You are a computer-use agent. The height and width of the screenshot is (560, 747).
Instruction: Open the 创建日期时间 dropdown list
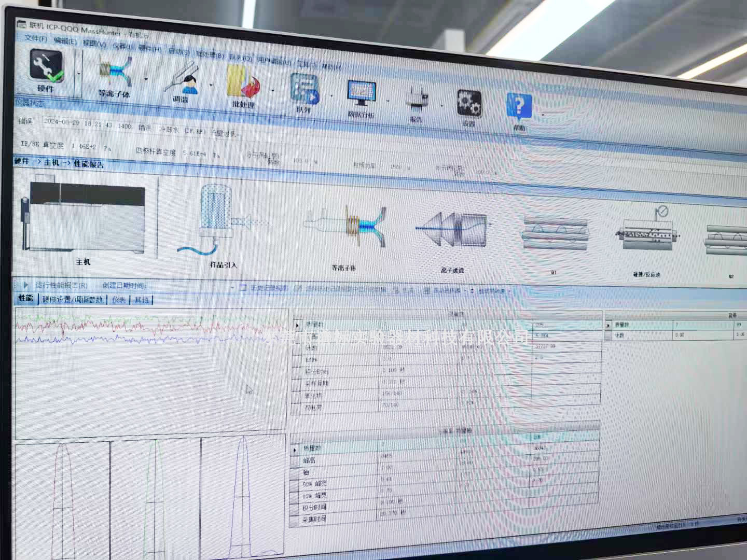click(x=232, y=287)
